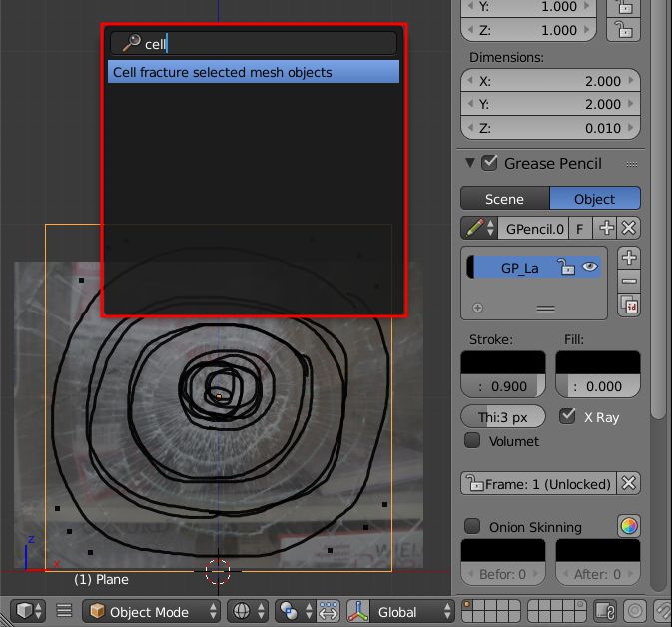
Task: Add new grease pencil datablock plus icon
Action: tap(605, 228)
